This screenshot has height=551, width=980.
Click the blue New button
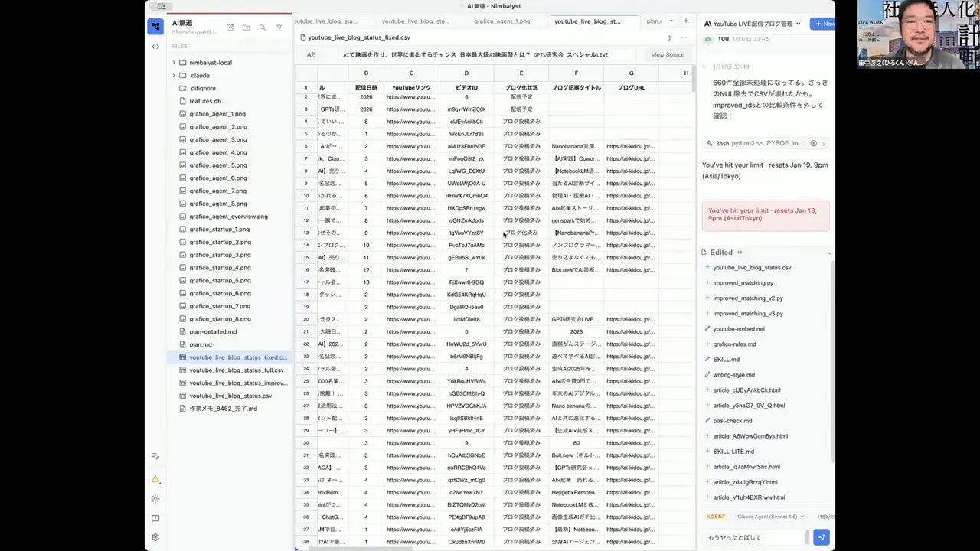[x=824, y=24]
